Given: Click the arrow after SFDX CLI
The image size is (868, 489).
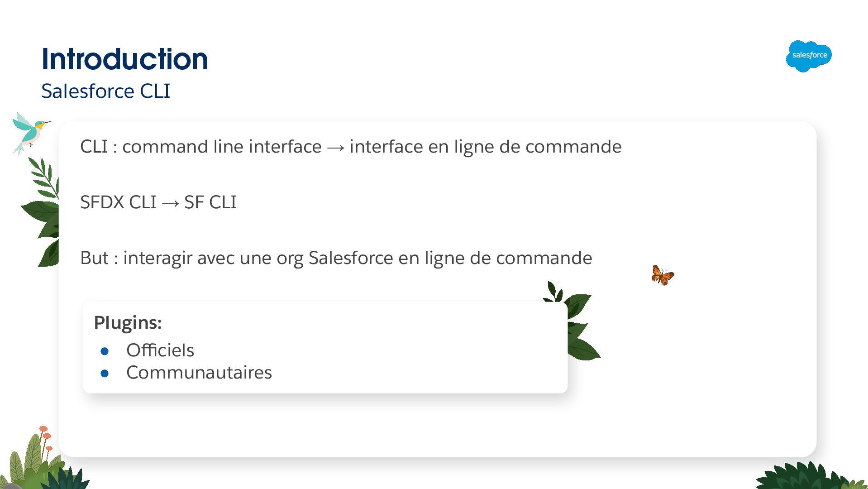Looking at the screenshot, I should 170,203.
